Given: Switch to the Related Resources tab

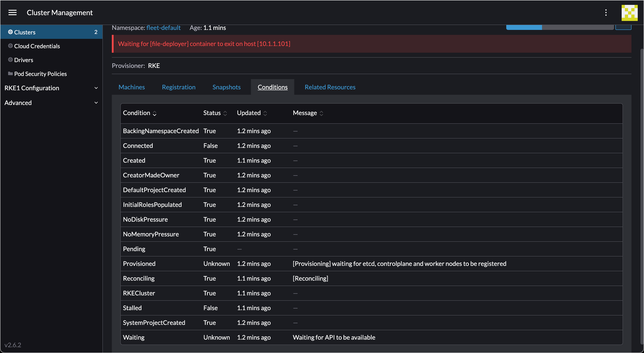Looking at the screenshot, I should [330, 87].
